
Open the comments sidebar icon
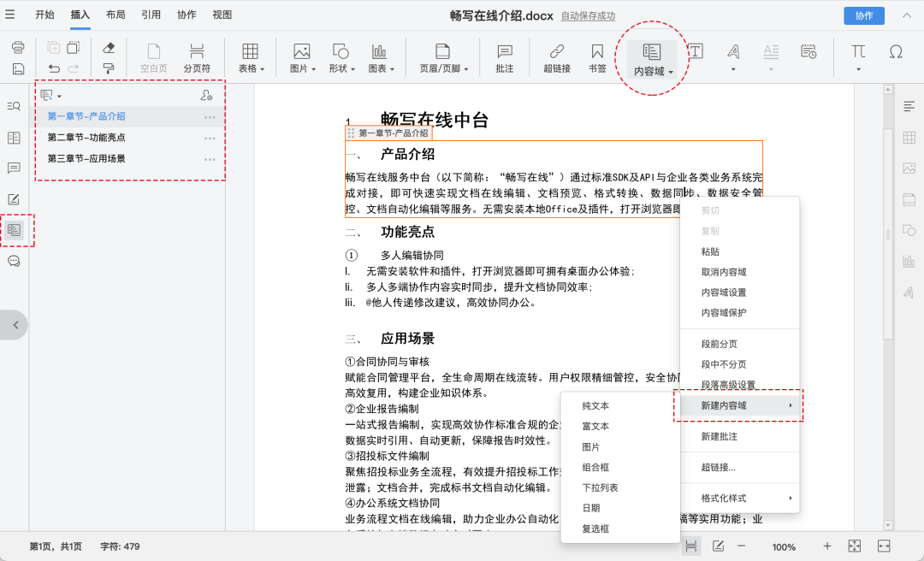[14, 168]
